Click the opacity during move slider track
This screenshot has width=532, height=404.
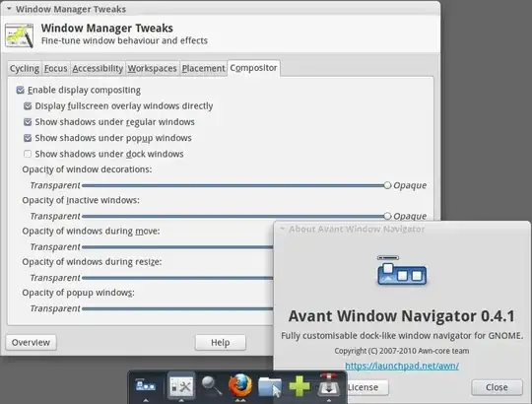click(177, 247)
